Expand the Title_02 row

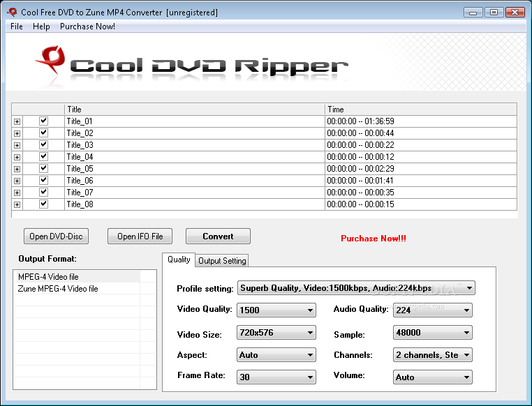click(17, 133)
